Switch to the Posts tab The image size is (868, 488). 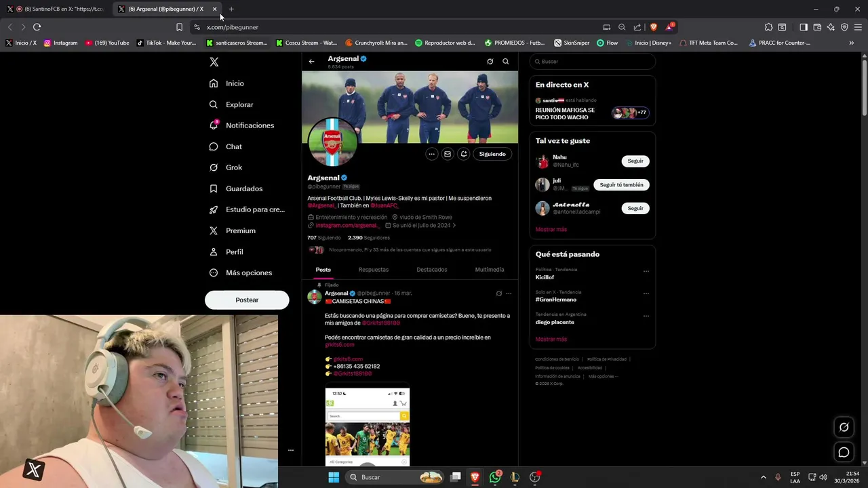pos(323,270)
